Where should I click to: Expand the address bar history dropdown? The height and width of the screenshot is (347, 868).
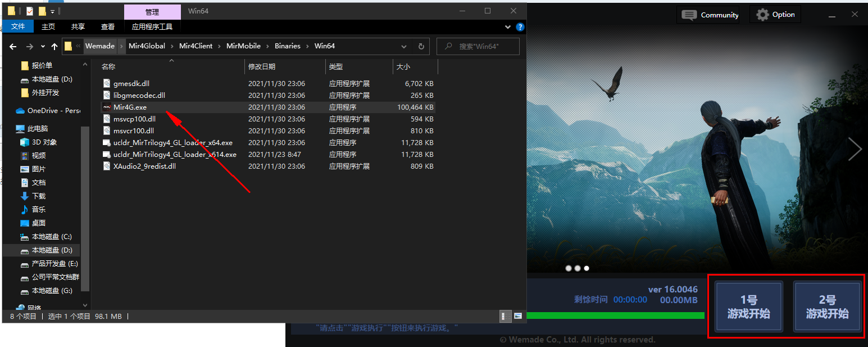click(404, 46)
